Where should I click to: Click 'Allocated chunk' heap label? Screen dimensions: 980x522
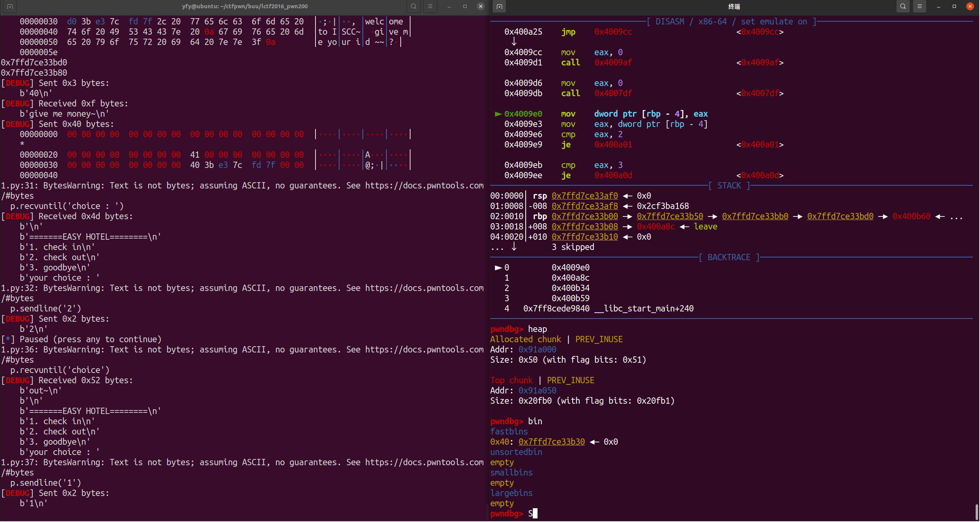(526, 339)
